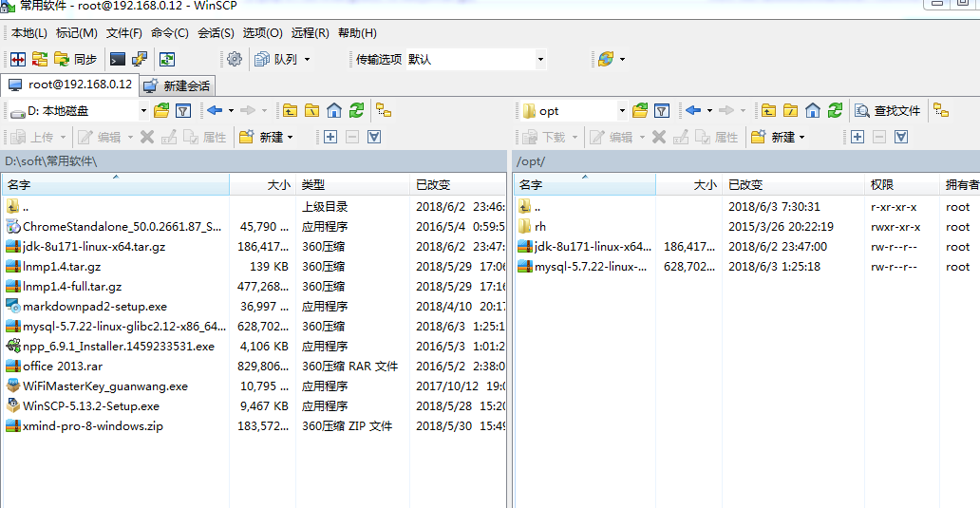Open the 远程(R) menu
Image resolution: width=980 pixels, height=508 pixels.
310,33
